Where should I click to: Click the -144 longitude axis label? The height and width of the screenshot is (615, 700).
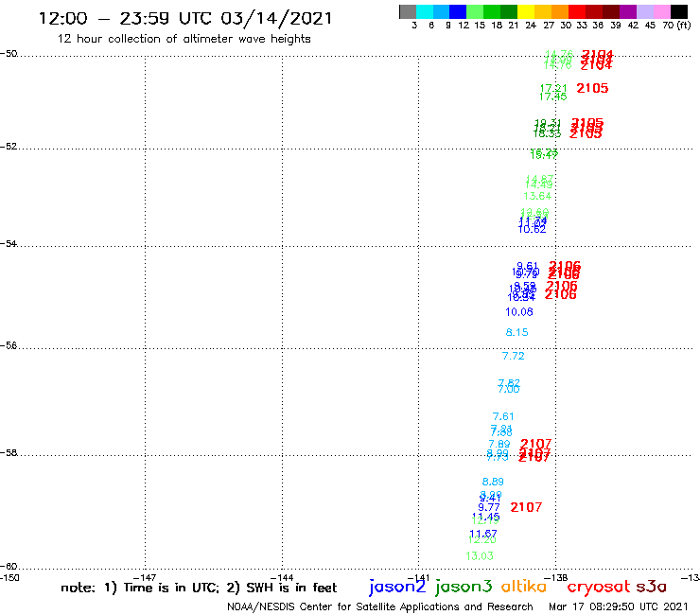[x=282, y=577]
